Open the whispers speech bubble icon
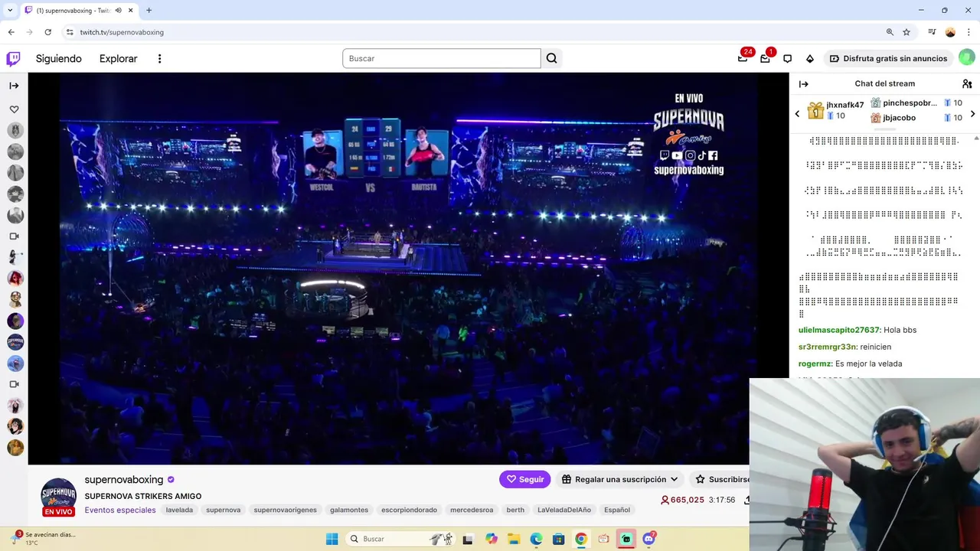 (x=787, y=58)
